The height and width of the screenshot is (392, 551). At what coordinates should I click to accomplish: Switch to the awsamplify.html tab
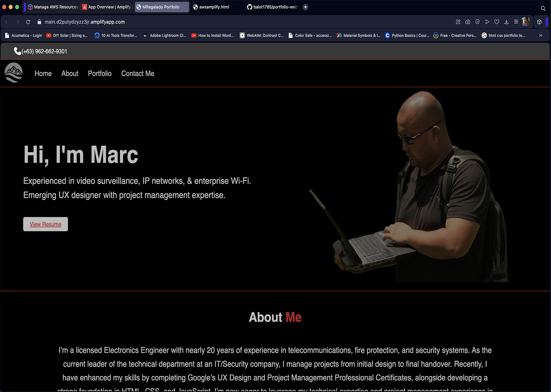coord(214,7)
